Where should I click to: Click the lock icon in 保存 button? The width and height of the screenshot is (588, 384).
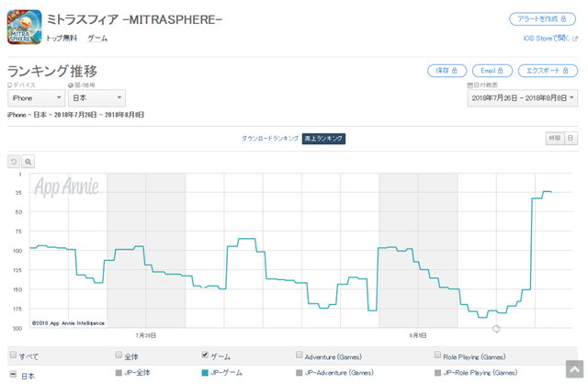pos(455,71)
